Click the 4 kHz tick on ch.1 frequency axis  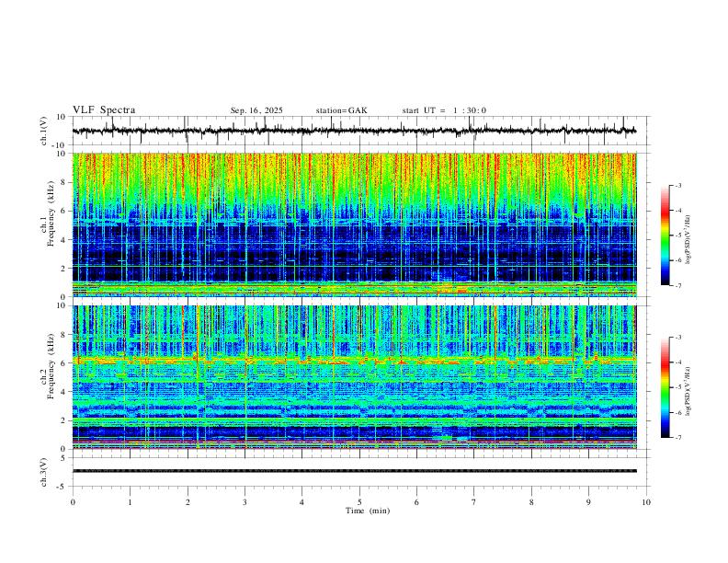(64, 240)
